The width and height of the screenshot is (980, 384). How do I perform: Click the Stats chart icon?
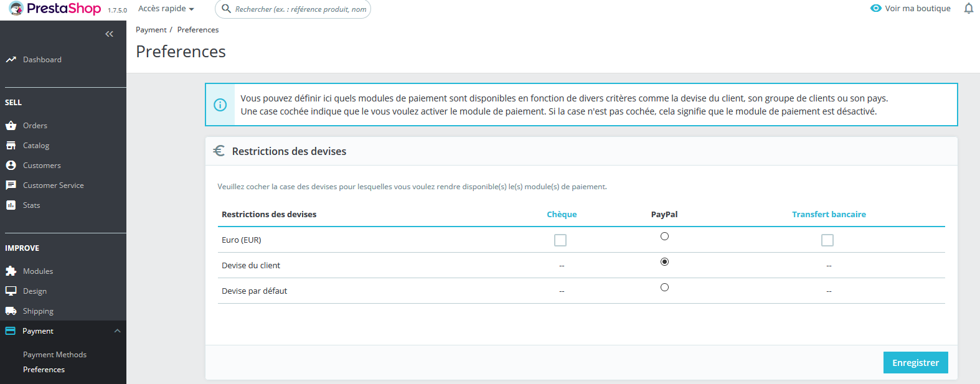(11, 205)
